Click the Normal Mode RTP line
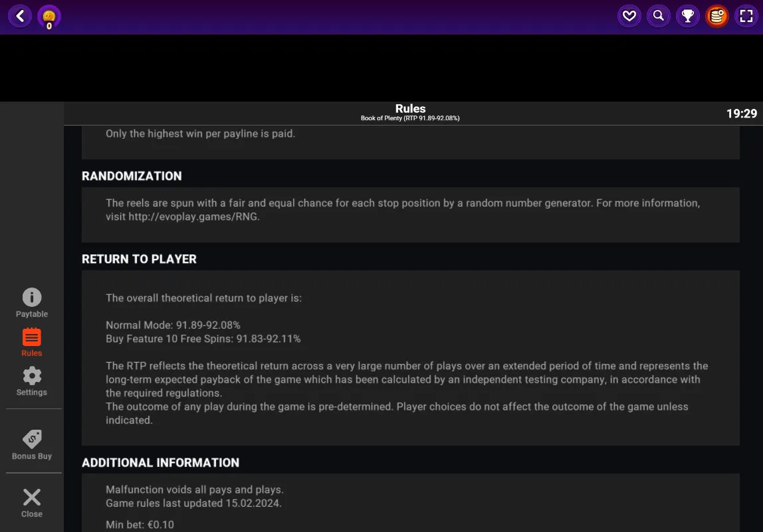Viewport: 763px width, 532px height. (173, 325)
